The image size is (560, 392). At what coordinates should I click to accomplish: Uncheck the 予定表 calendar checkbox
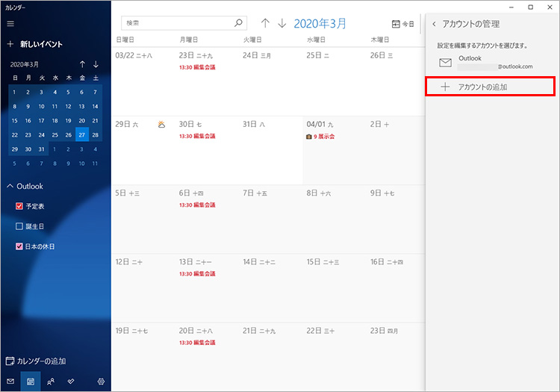click(19, 206)
